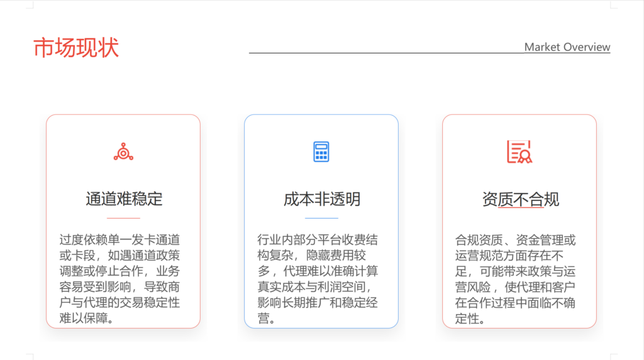Select the Market Overview subtitle text
This screenshot has height=360, width=644.
[567, 46]
